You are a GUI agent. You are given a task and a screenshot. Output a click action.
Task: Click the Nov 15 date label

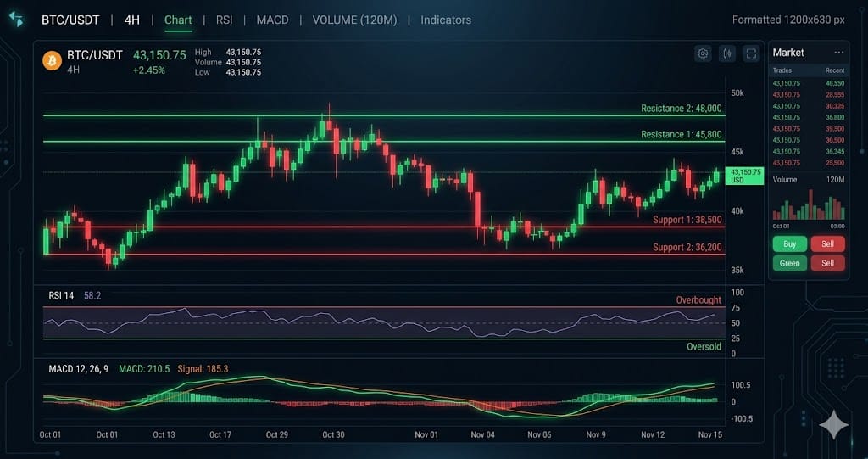pyautogui.click(x=710, y=434)
